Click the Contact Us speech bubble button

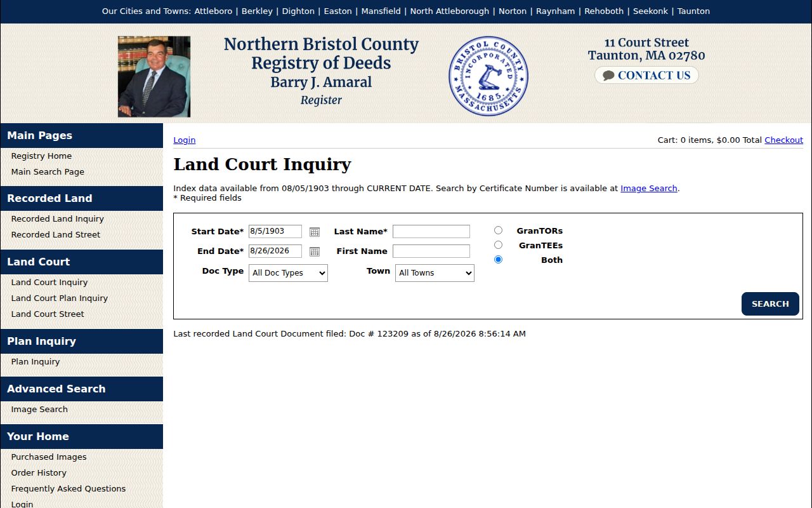click(646, 75)
